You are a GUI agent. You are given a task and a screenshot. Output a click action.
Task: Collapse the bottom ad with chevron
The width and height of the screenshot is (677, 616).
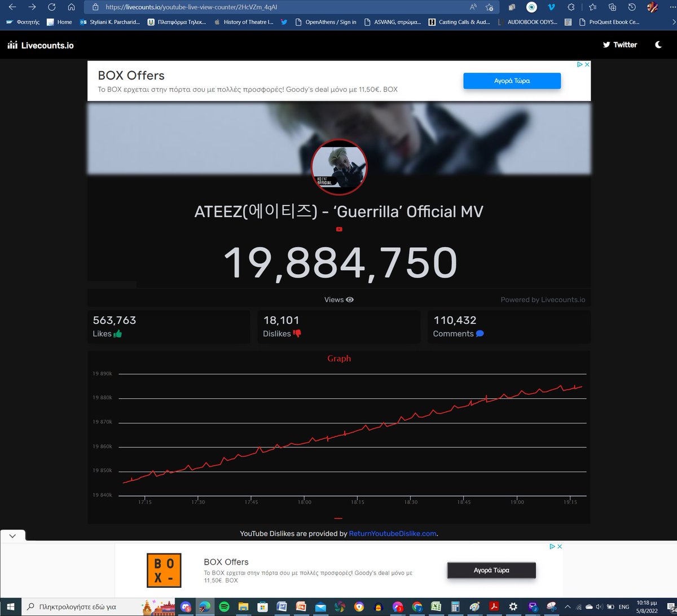(x=12, y=536)
